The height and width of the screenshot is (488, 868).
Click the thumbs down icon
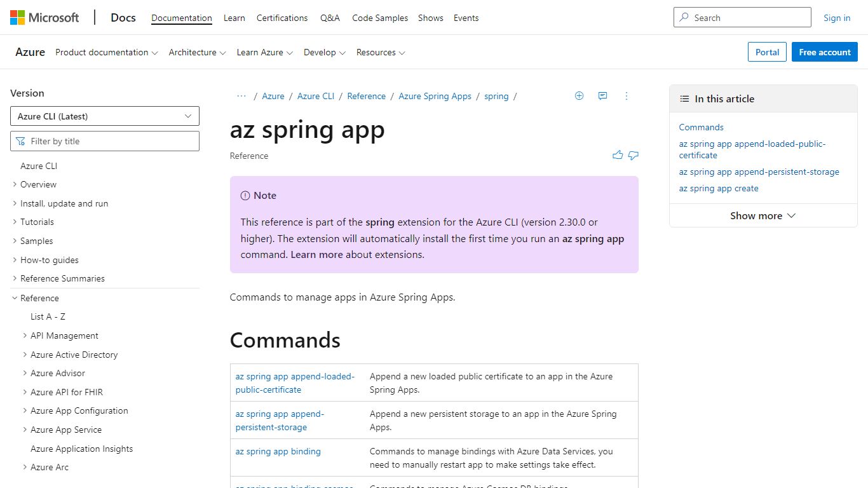634,155
